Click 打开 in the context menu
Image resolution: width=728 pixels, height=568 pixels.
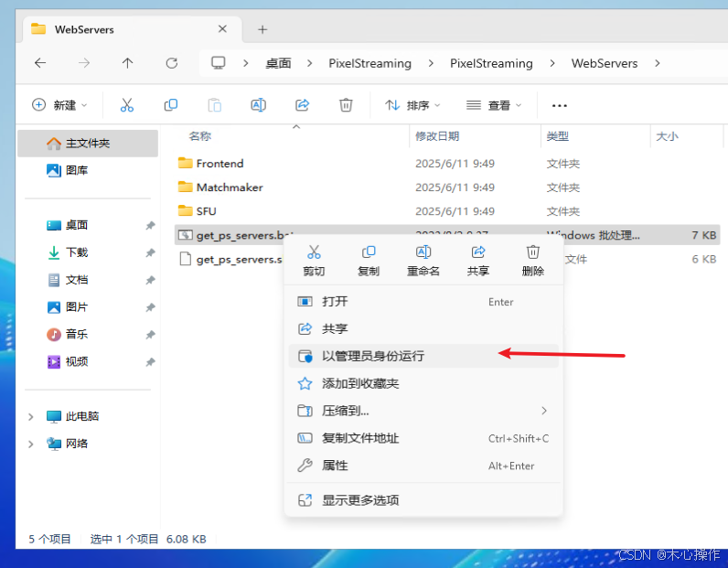pos(423,302)
